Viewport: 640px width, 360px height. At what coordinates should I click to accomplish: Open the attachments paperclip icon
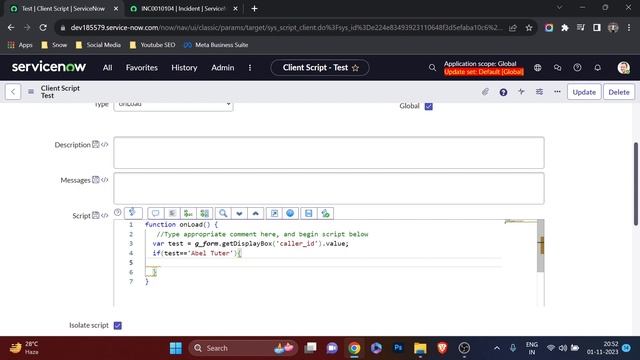point(485,92)
